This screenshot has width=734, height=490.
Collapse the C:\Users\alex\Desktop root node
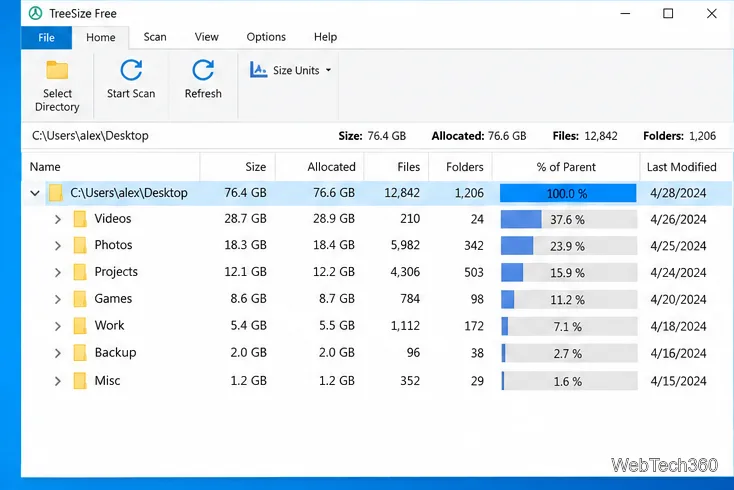point(35,193)
